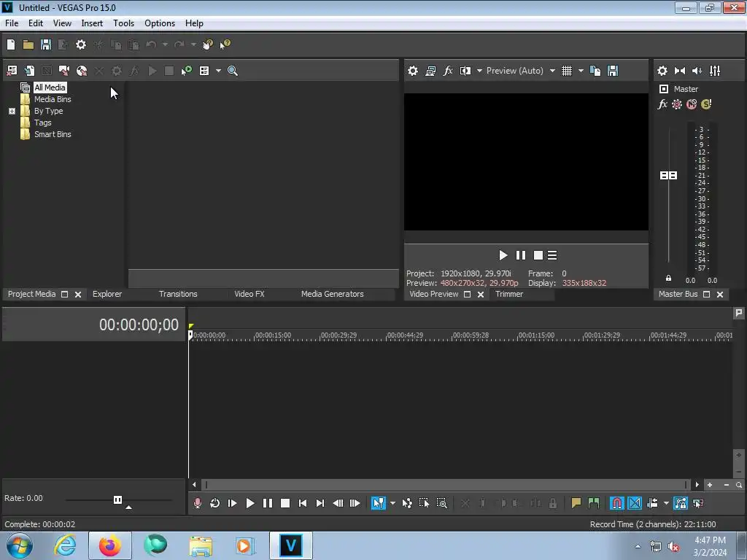Image resolution: width=747 pixels, height=560 pixels.
Task: Click Go to Start in transport bar
Action: (303, 503)
